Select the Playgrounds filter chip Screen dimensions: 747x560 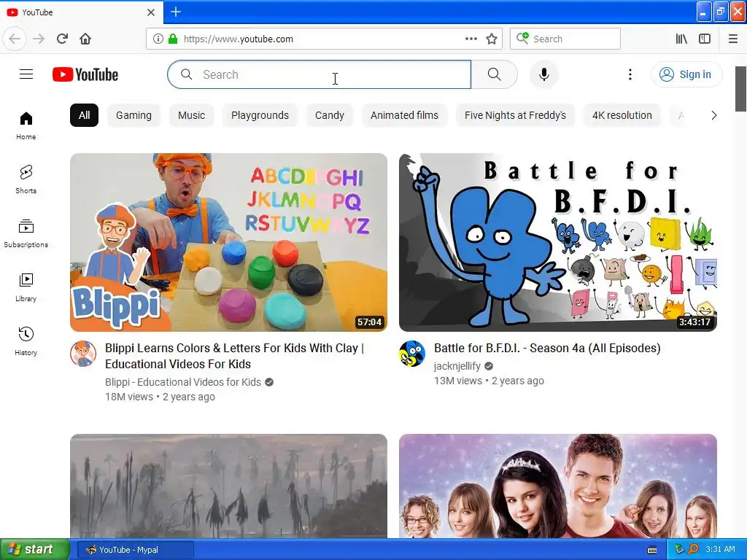(260, 115)
